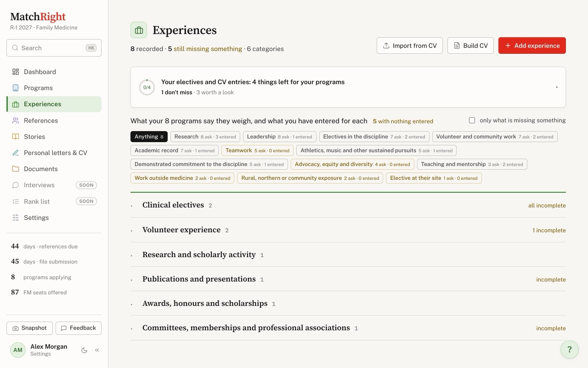Viewport: 588px width, 368px height.
Task: Select the Research filter chip
Action: (x=205, y=137)
